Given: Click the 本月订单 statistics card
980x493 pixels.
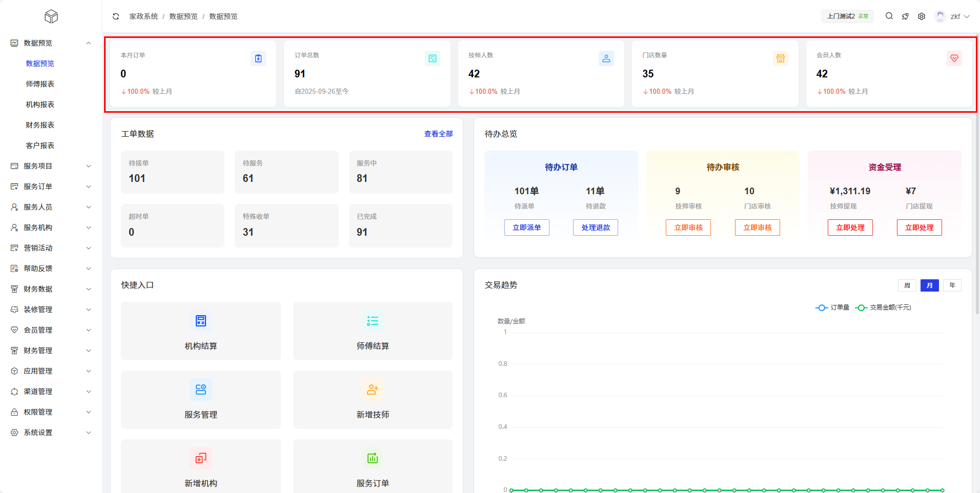Looking at the screenshot, I should (x=193, y=74).
